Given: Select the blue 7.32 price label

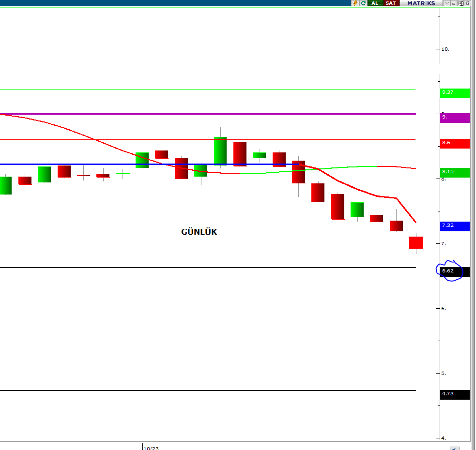Looking at the screenshot, I should (454, 226).
